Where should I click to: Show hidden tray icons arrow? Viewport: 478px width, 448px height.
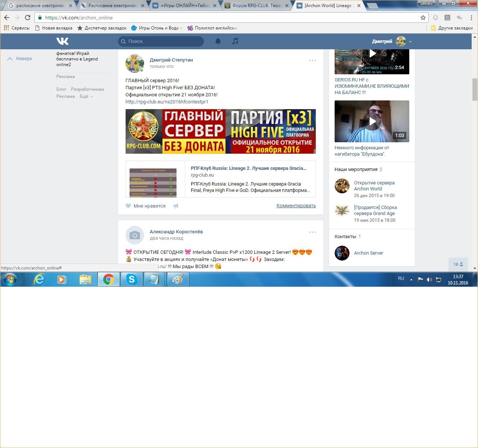(x=411, y=280)
